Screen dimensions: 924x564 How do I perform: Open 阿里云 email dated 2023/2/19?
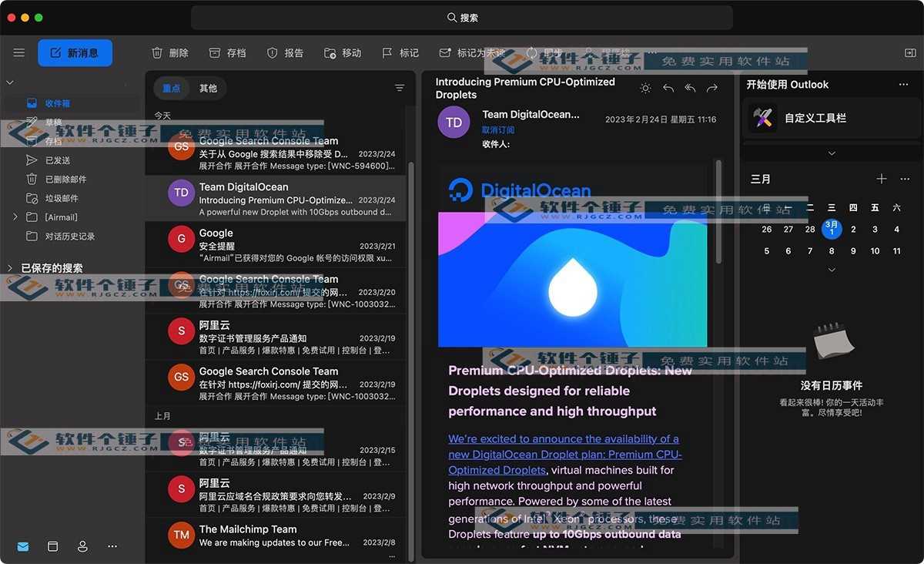[276, 337]
